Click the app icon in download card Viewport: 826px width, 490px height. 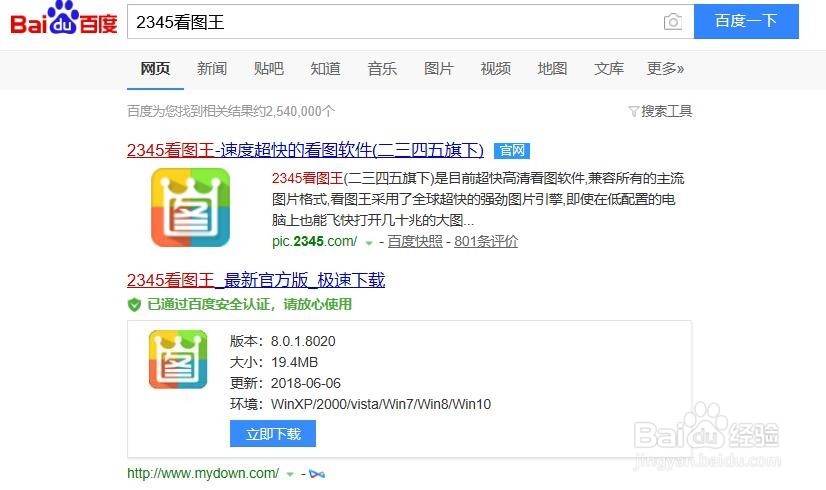[178, 359]
